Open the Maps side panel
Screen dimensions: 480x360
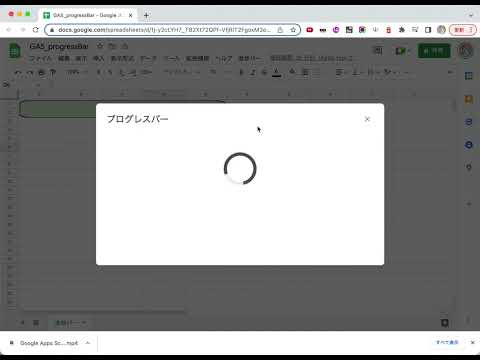[469, 167]
